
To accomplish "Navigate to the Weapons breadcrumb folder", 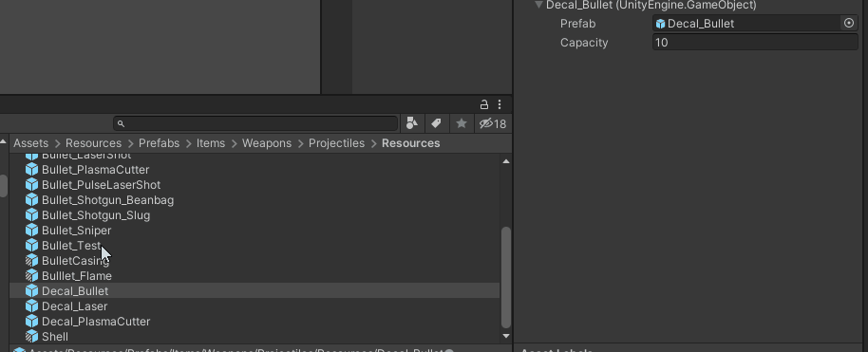I will pyautogui.click(x=267, y=143).
